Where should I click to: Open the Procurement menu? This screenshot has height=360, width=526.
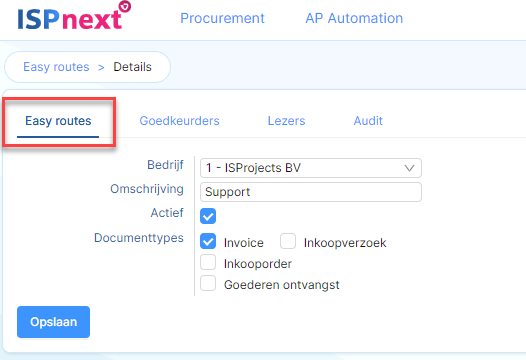point(222,18)
